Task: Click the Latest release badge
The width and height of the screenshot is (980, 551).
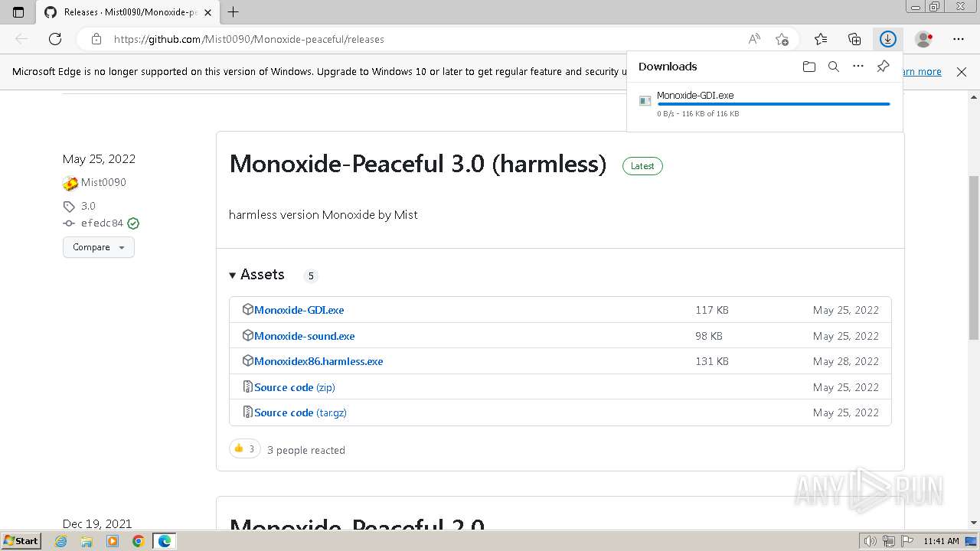Action: 642,166
